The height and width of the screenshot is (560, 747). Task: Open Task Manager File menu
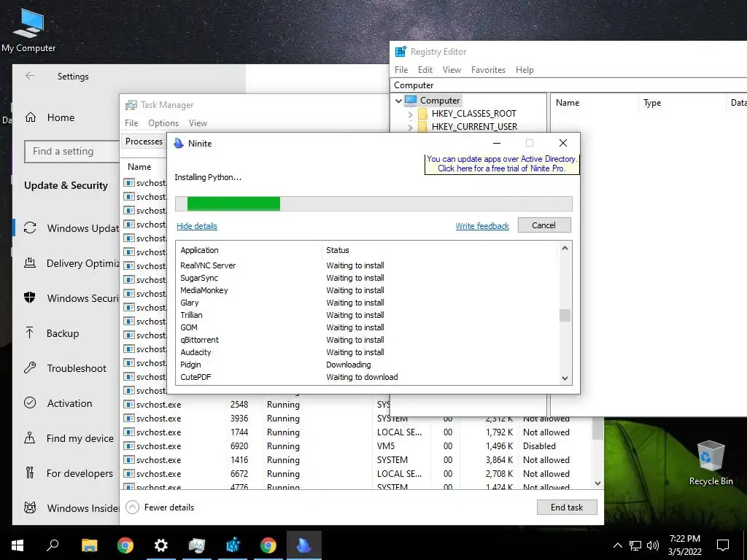coord(131,122)
